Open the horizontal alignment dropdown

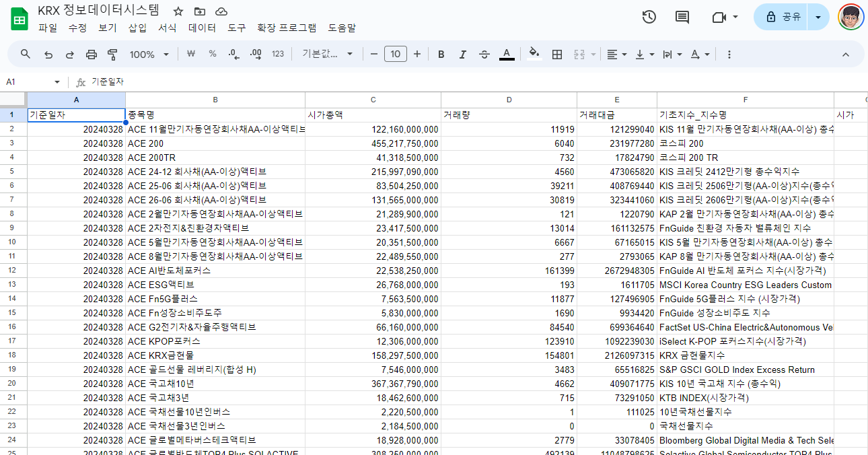click(615, 54)
